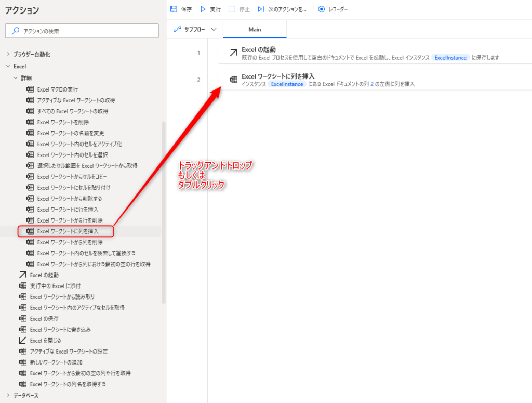
Task: Click the ExcelInstance variable in step 1
Action: pos(450,58)
